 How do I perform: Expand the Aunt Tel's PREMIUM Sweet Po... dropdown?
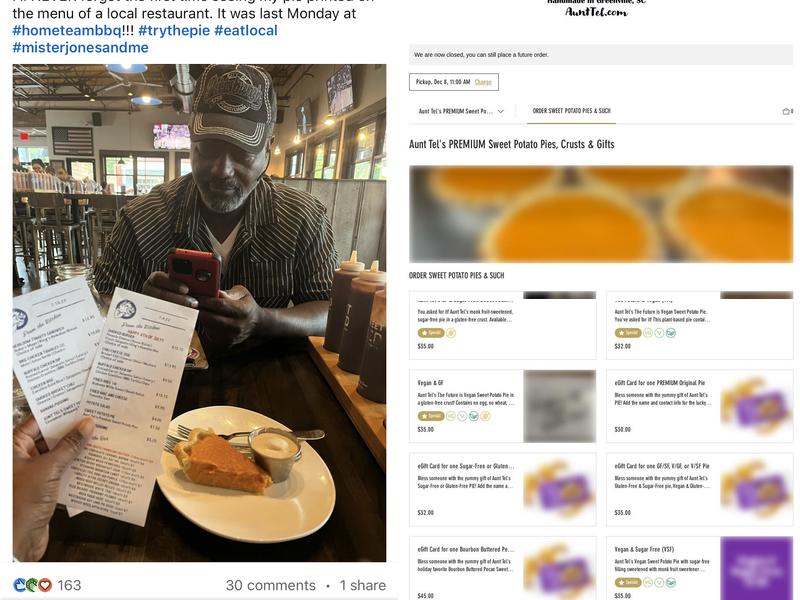461,111
